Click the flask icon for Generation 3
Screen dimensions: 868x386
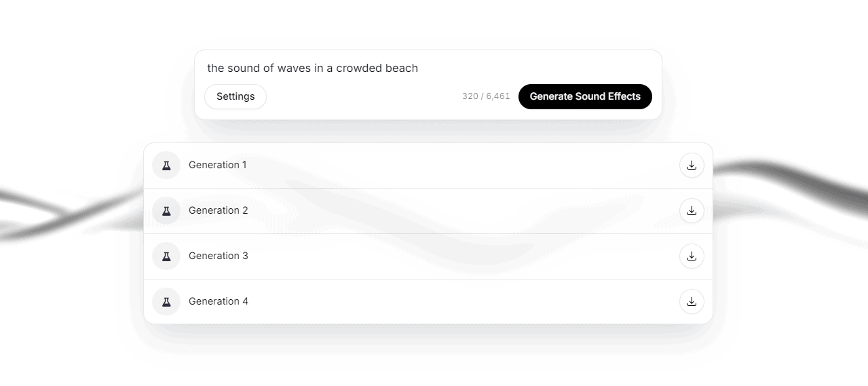(166, 256)
